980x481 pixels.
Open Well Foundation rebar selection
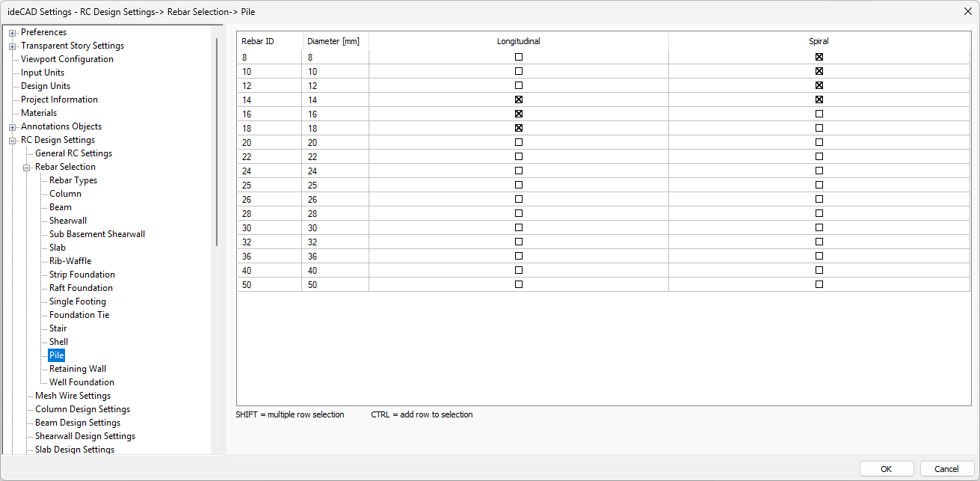click(81, 382)
